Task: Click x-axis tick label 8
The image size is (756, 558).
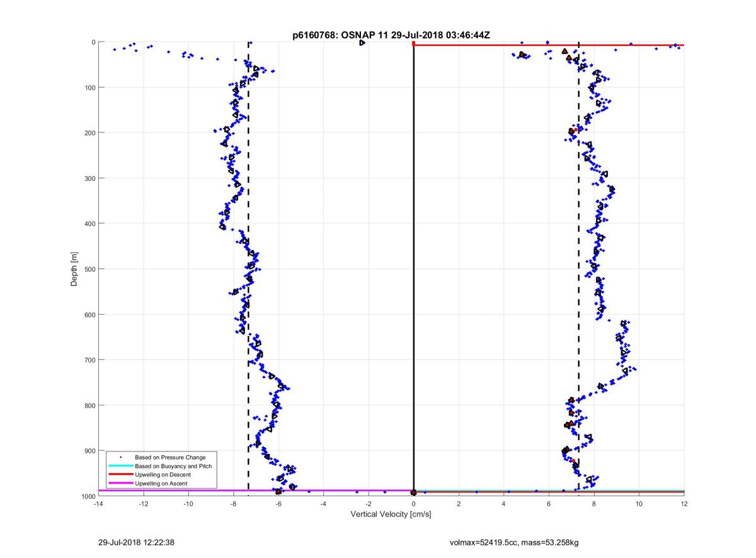Action: click(x=593, y=504)
